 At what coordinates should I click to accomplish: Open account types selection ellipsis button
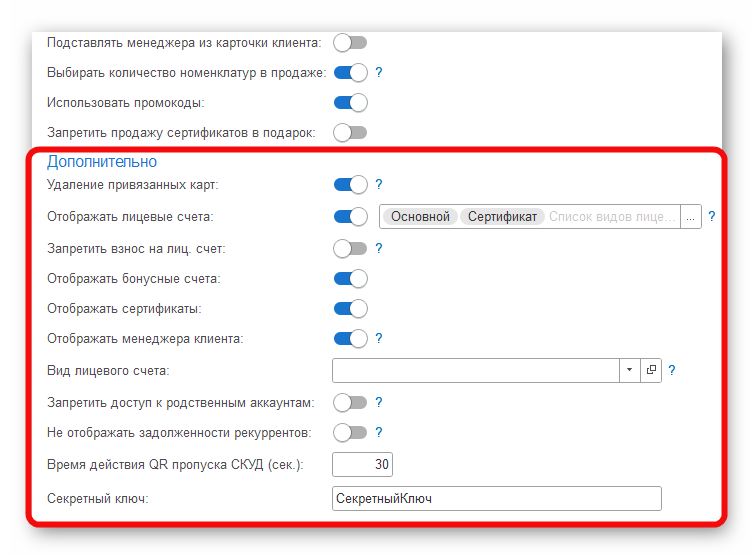(691, 217)
